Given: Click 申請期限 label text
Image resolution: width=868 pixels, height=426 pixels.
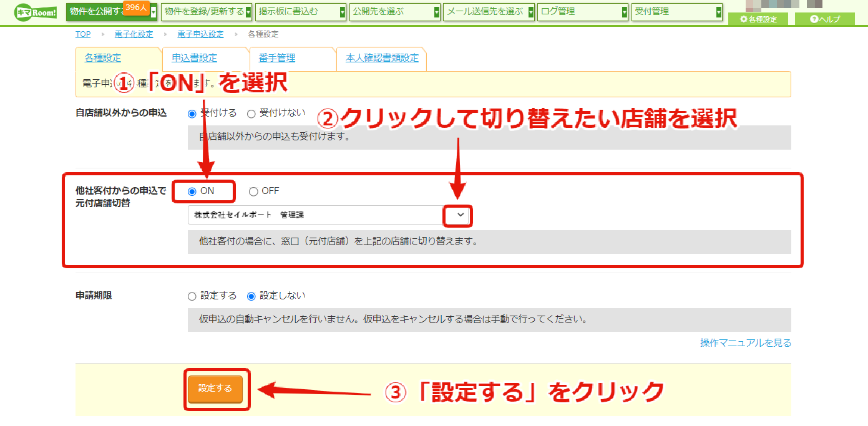Looking at the screenshot, I should (x=94, y=296).
